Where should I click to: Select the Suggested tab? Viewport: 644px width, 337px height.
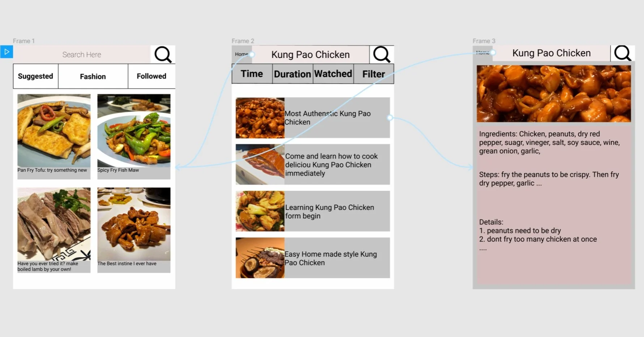pos(35,76)
